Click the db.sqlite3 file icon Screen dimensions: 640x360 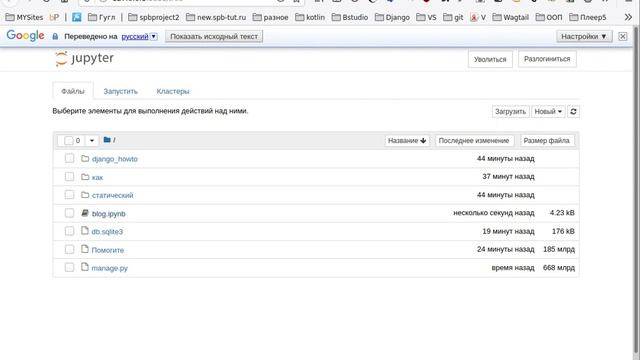pyautogui.click(x=85, y=231)
